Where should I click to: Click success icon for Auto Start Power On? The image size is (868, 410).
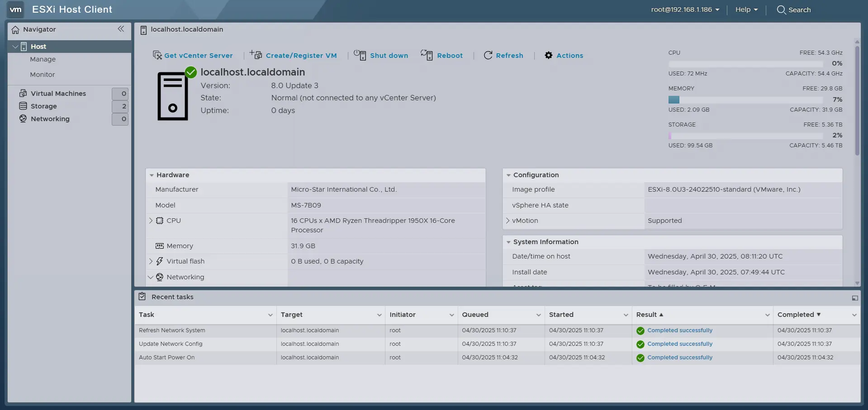tap(640, 358)
